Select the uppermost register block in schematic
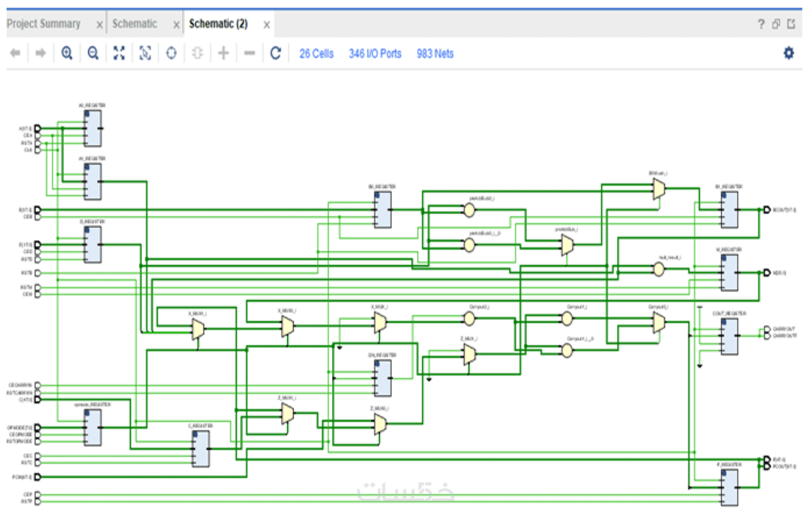This screenshot has width=812, height=512. [x=93, y=128]
